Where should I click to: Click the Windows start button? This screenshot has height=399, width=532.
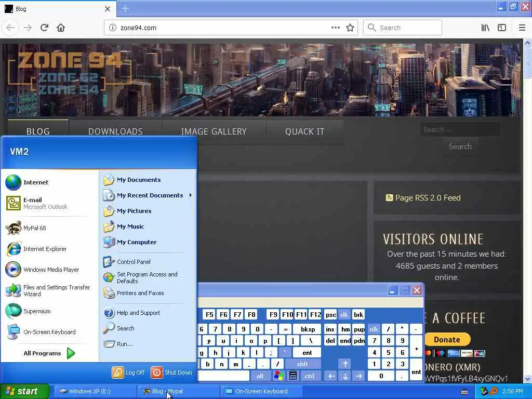(24, 391)
